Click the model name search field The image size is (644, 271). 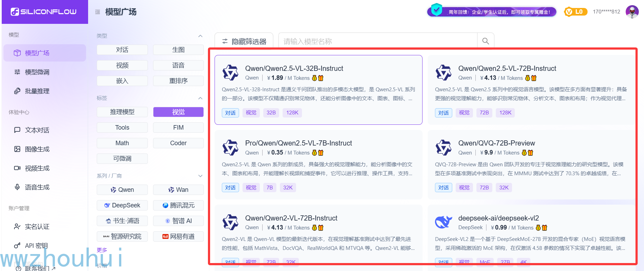pyautogui.click(x=378, y=41)
